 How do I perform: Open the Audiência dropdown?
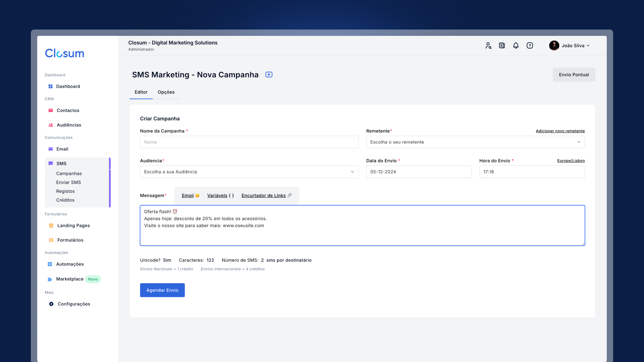(x=249, y=172)
